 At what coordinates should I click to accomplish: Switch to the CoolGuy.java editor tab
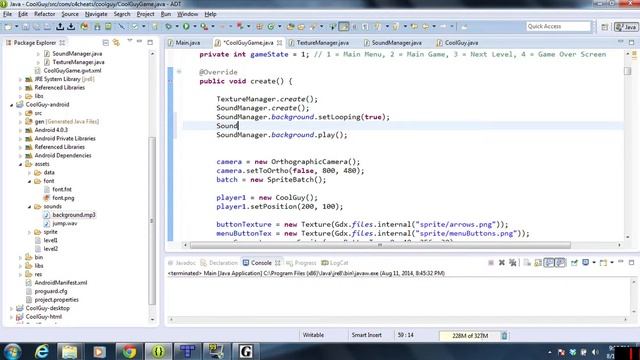coord(461,42)
